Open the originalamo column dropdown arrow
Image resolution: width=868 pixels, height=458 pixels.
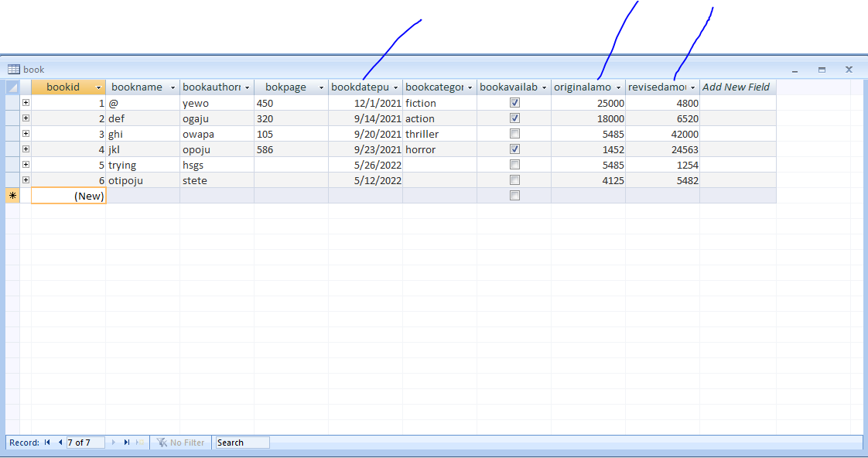(x=618, y=87)
